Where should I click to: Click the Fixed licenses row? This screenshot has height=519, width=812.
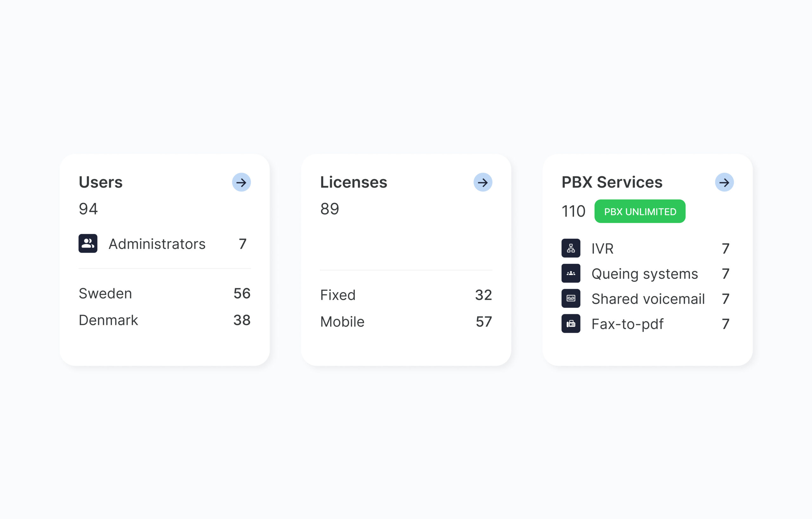coord(406,295)
